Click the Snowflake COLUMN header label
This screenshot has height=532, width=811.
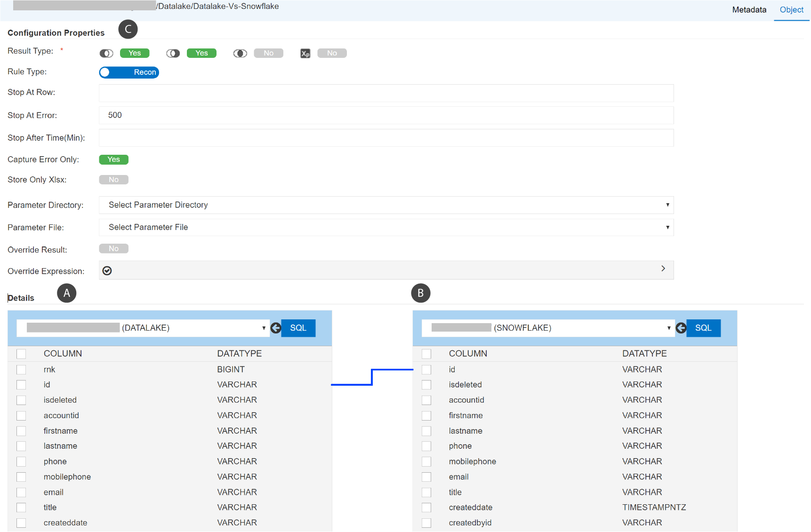(468, 354)
